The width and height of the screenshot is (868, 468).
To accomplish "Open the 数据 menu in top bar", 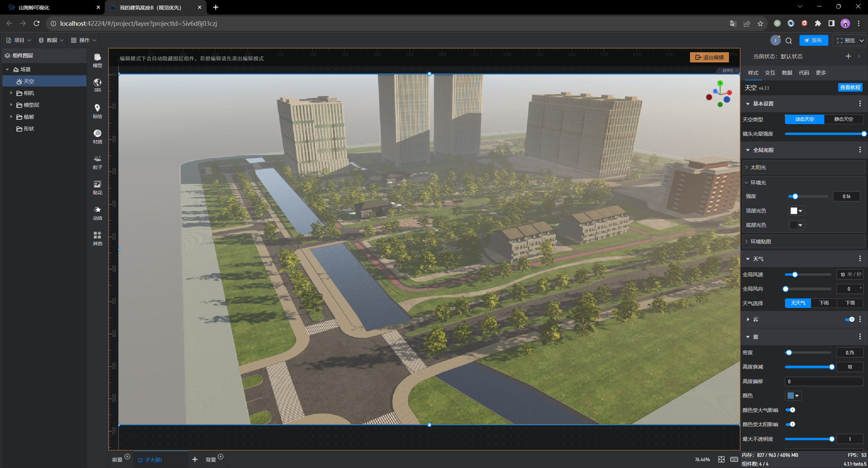I will click(x=51, y=40).
